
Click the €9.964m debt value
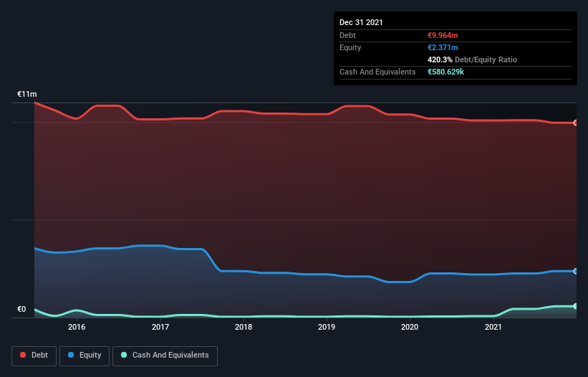click(x=443, y=35)
